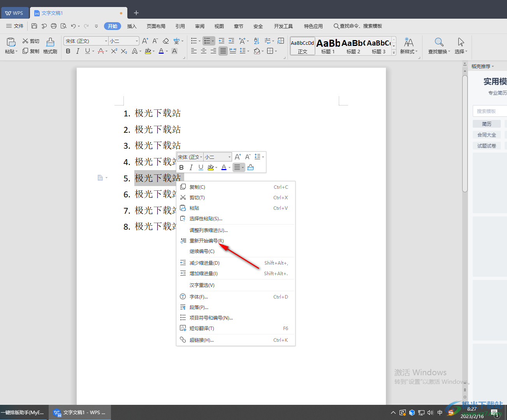Image resolution: width=507 pixels, height=420 pixels.
Task: Open the borders dropdown in the ribbon
Action: (276, 51)
